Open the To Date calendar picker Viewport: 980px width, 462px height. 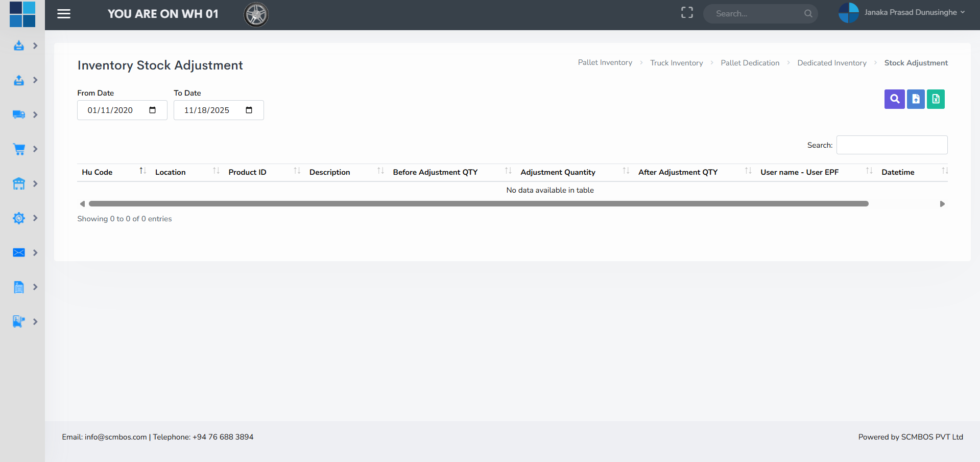coord(249,110)
